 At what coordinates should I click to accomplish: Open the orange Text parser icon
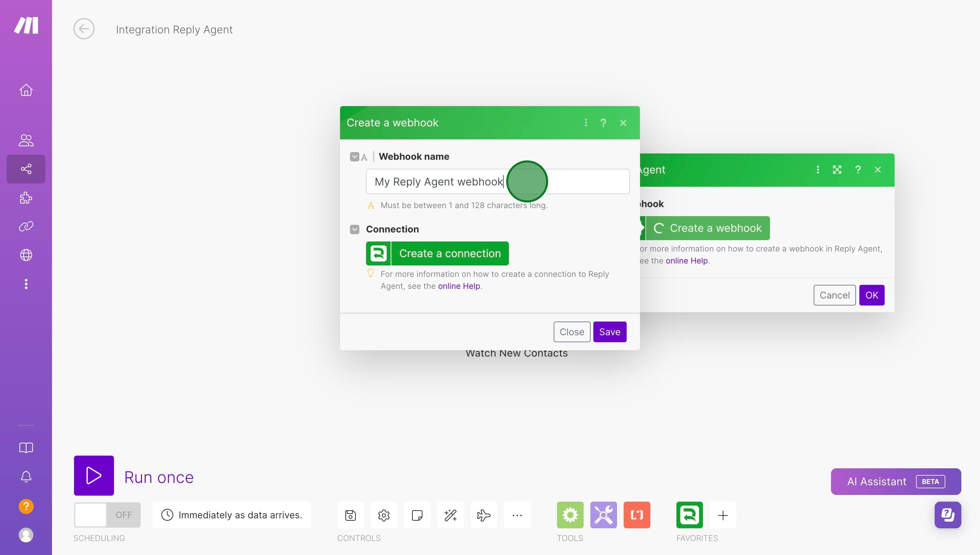pyautogui.click(x=637, y=515)
